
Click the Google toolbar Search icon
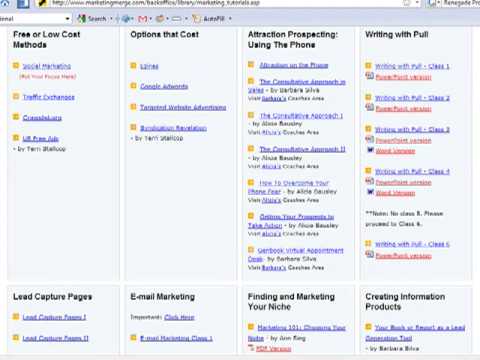82,19
